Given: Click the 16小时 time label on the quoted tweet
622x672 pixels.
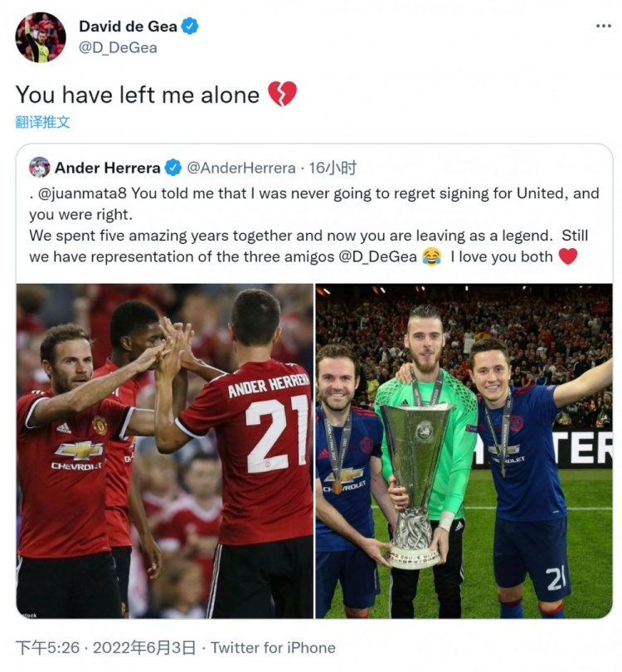Looking at the screenshot, I should coord(333,168).
